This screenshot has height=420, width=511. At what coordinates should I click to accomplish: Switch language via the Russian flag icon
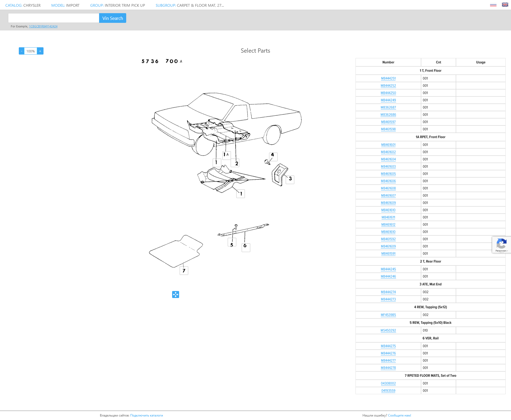click(493, 5)
